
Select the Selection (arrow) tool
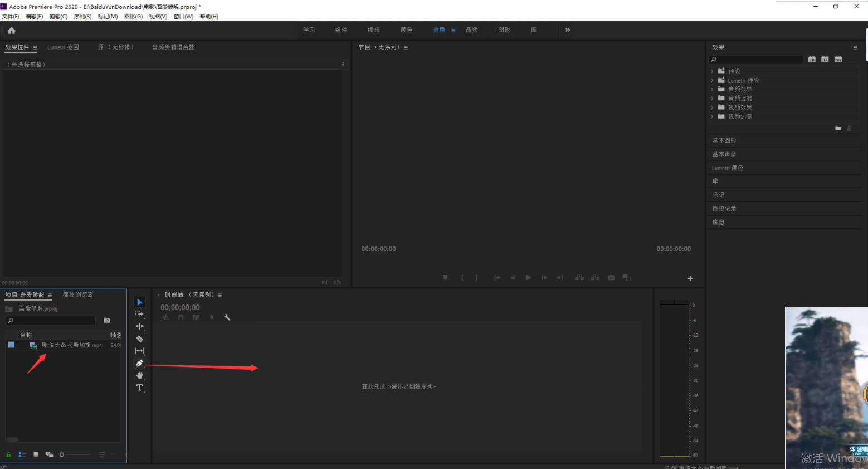(140, 302)
